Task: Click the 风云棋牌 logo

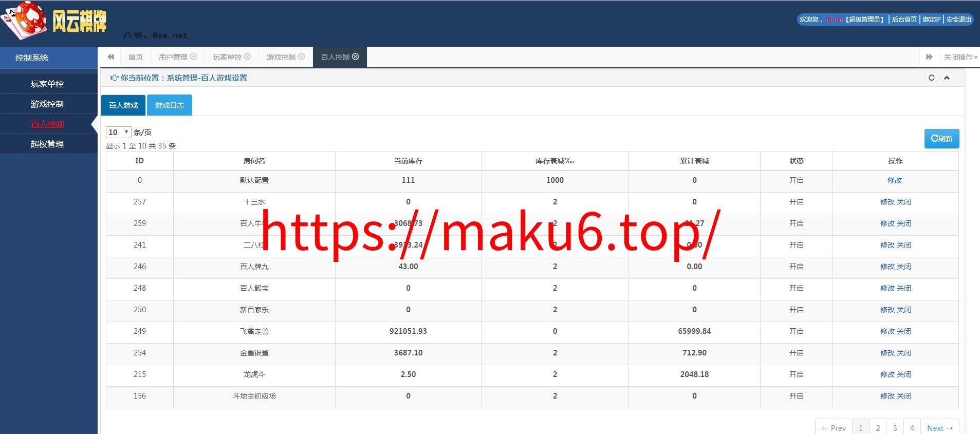Action: point(54,21)
